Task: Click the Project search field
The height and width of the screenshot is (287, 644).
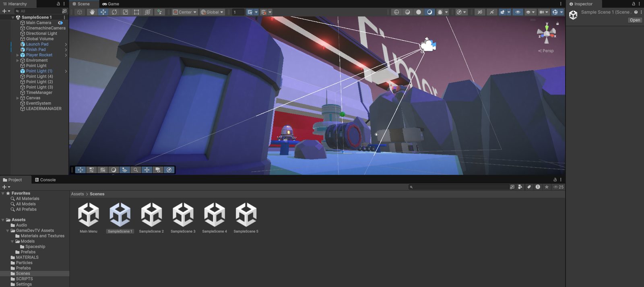Action: tap(462, 187)
